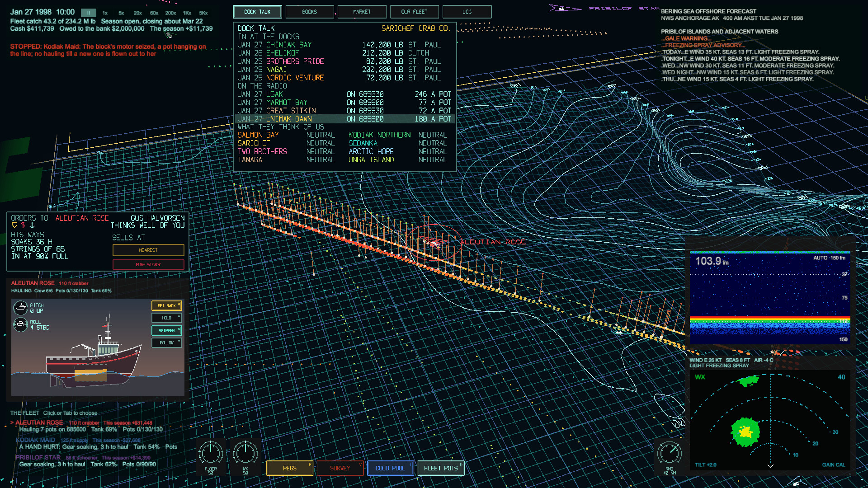868x488 pixels.
Task: Open the Our Fleet tab
Action: 414,12
